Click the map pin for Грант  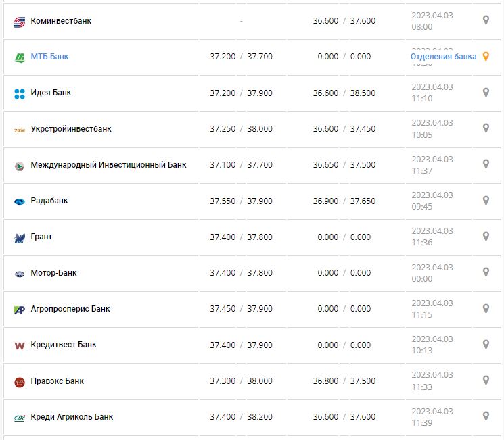point(485,237)
